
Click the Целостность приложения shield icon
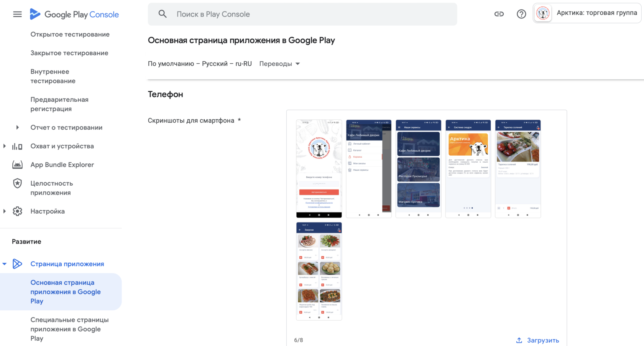[x=17, y=183]
